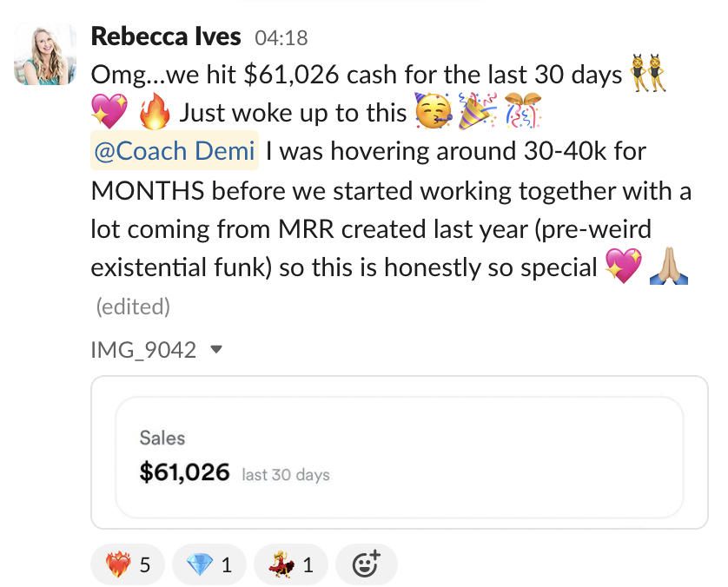Click the @Coach Demi mention
728x587 pixels.
click(174, 152)
